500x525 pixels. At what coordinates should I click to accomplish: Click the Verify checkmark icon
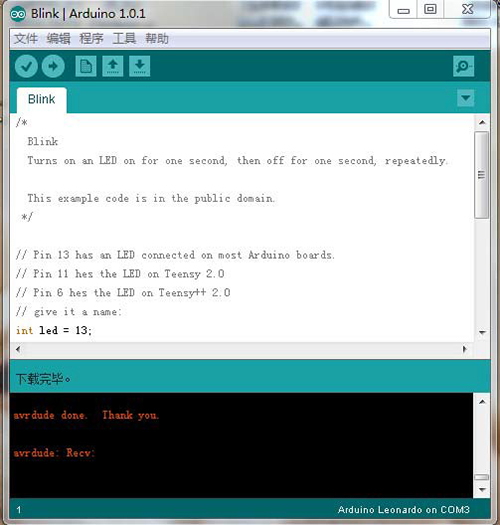click(x=26, y=66)
